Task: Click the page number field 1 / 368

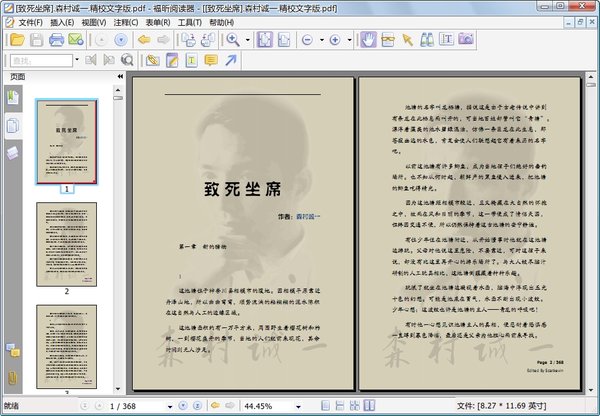Action: 136,406
